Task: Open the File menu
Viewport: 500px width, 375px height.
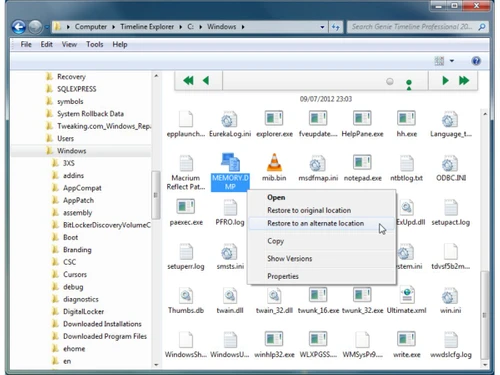Action: click(26, 44)
